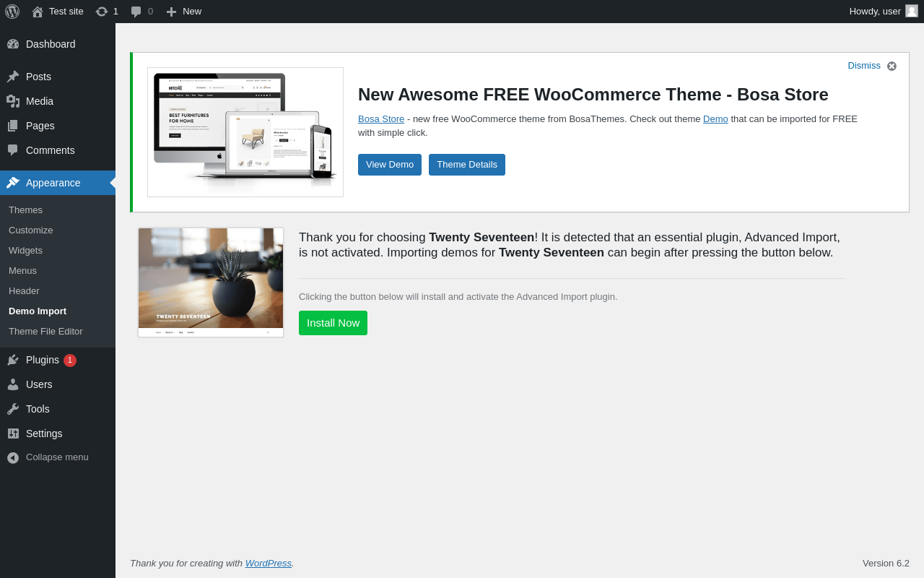The image size is (924, 578).
Task: Open the Media menu item
Action: click(58, 101)
